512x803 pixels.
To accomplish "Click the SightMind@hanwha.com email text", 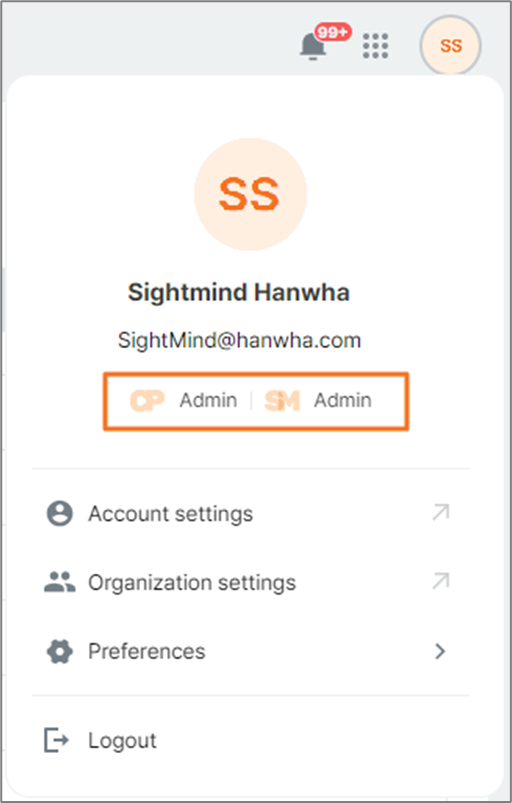I will click(x=240, y=340).
